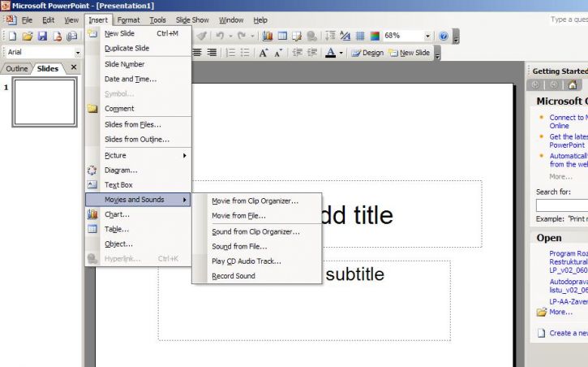Viewport: 588px width, 367px height.
Task: Click the Tables and Borders toolbar icon
Action: click(x=297, y=36)
